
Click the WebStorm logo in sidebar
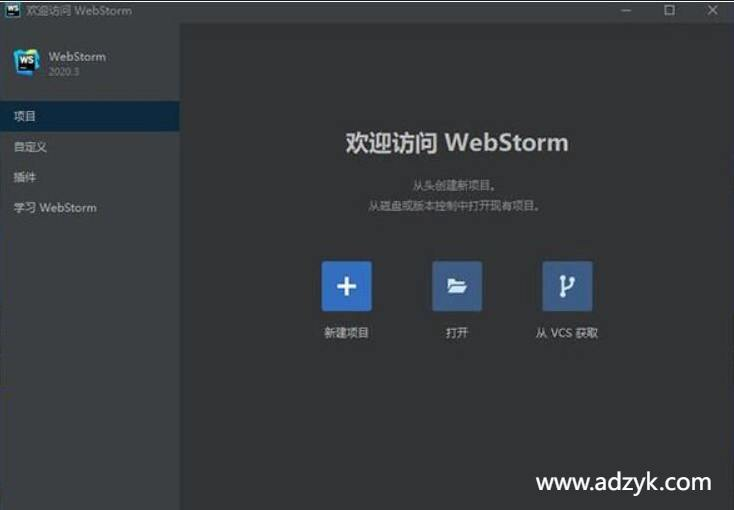pos(27,62)
